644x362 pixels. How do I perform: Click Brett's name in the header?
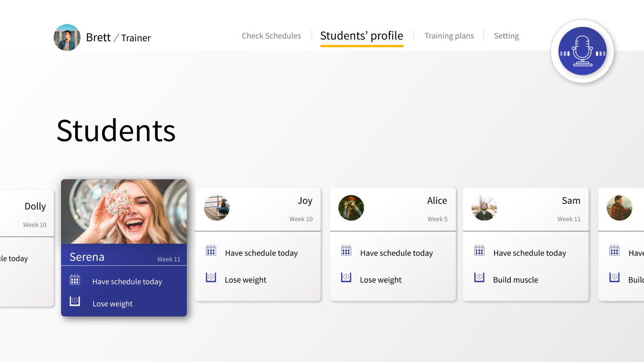pyautogui.click(x=98, y=37)
